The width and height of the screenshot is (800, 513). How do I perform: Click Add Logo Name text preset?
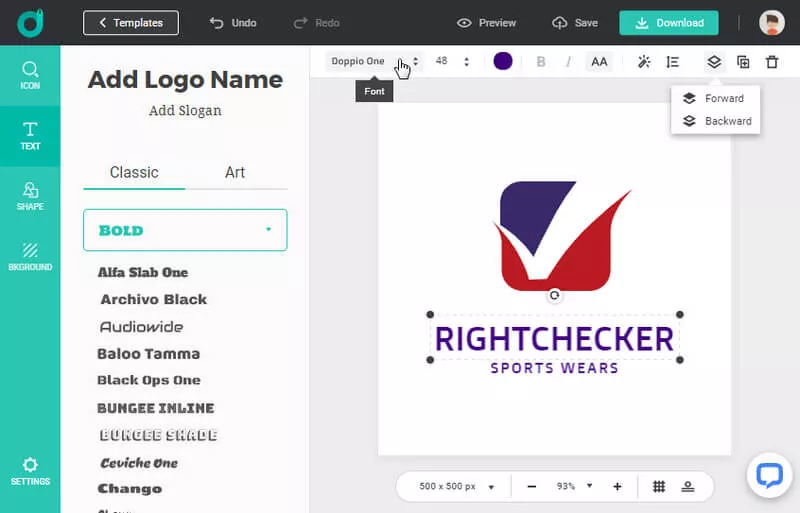pos(185,80)
